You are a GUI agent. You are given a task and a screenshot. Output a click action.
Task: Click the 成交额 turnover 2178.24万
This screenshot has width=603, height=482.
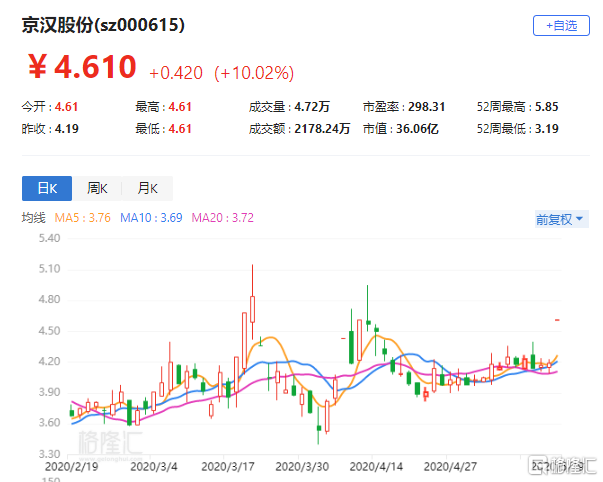click(322, 128)
